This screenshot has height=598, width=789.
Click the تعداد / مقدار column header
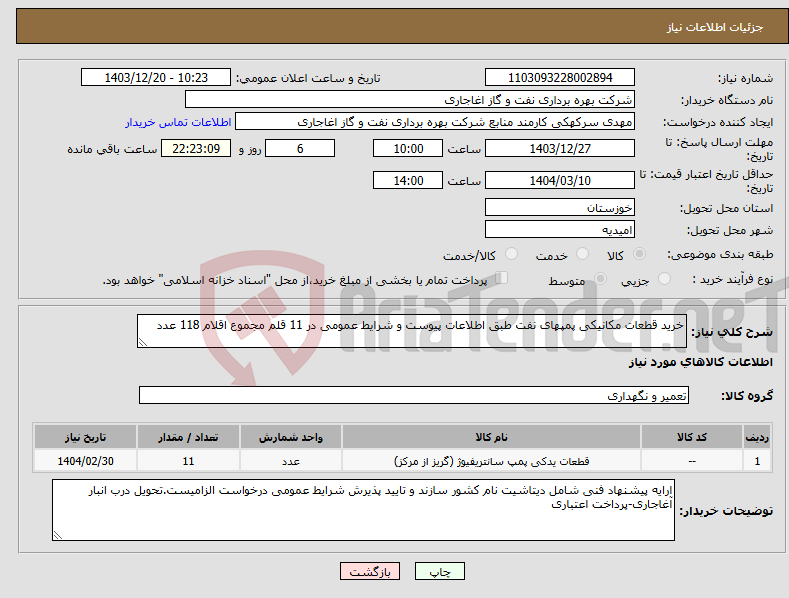coord(188,437)
